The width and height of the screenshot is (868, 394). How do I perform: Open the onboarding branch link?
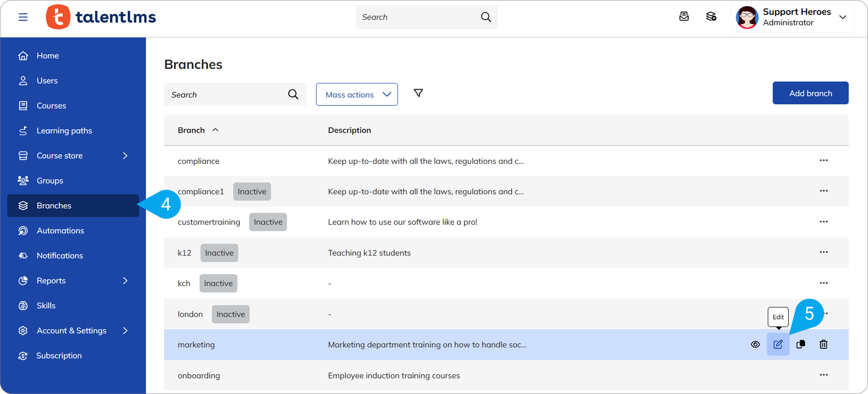coord(199,376)
